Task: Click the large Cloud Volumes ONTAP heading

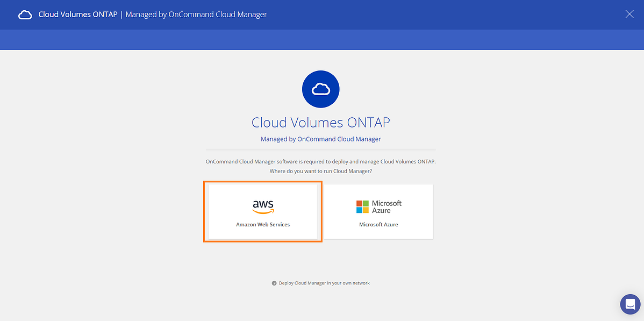Action: 321,122
